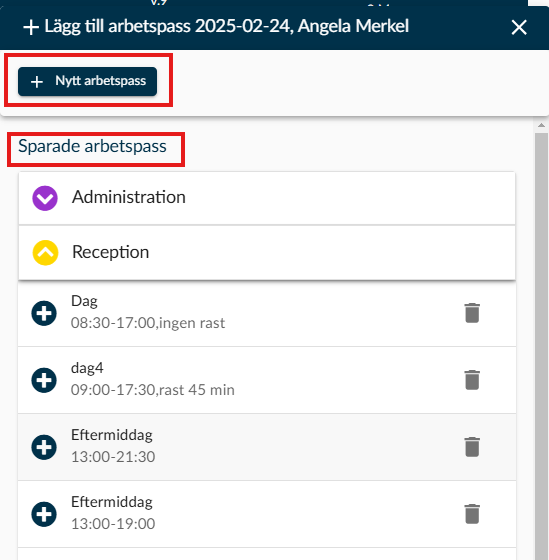Viewport: 549px width, 560px height.
Task: Expand Administration using the purple chevron
Action: [45, 198]
